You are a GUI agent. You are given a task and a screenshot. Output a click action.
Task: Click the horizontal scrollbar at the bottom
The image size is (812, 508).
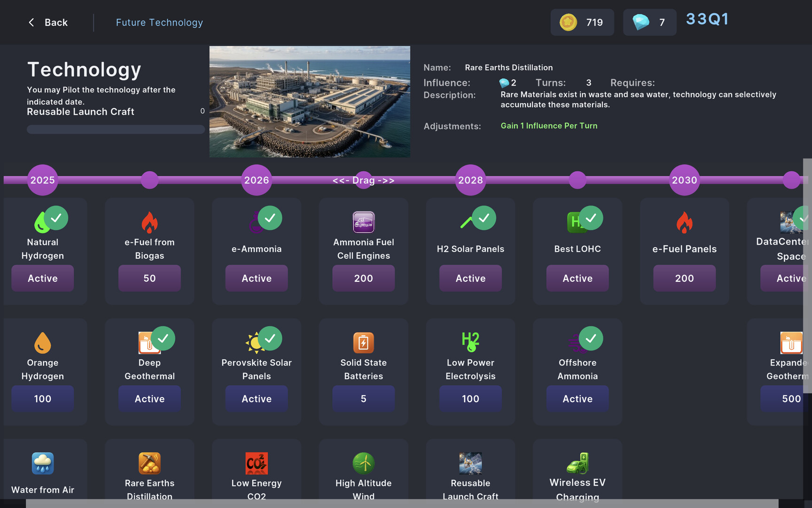[x=402, y=503]
